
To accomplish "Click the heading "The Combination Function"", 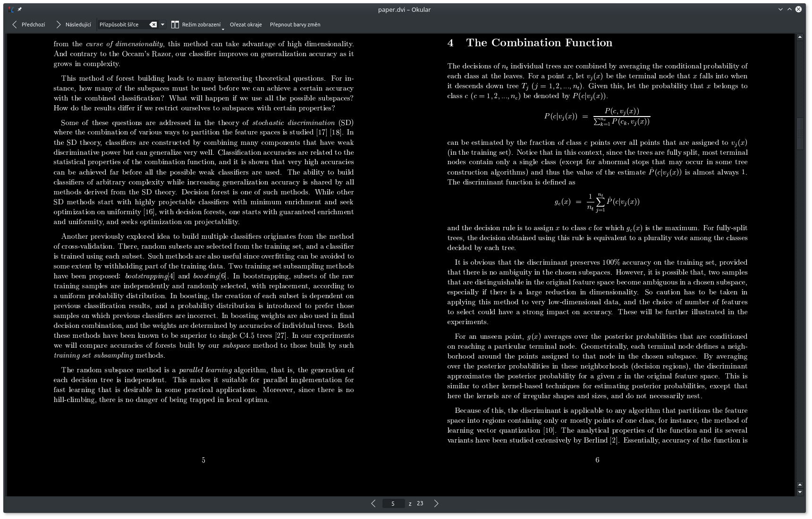I will 539,42.
